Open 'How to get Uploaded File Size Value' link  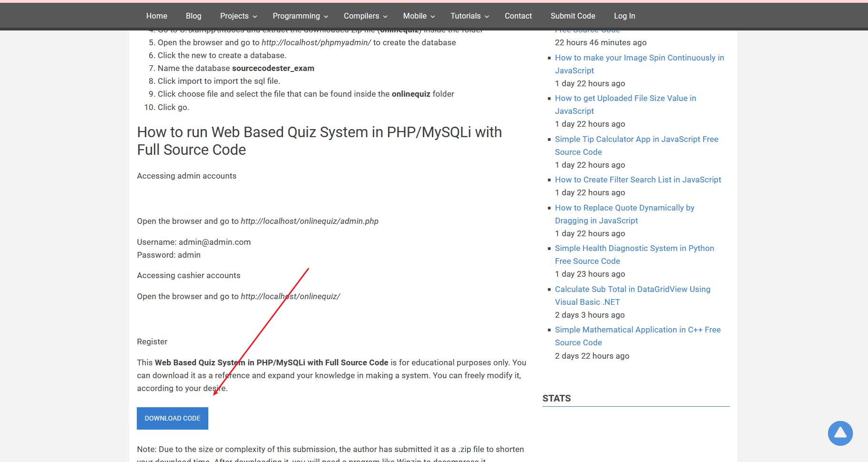coord(625,104)
